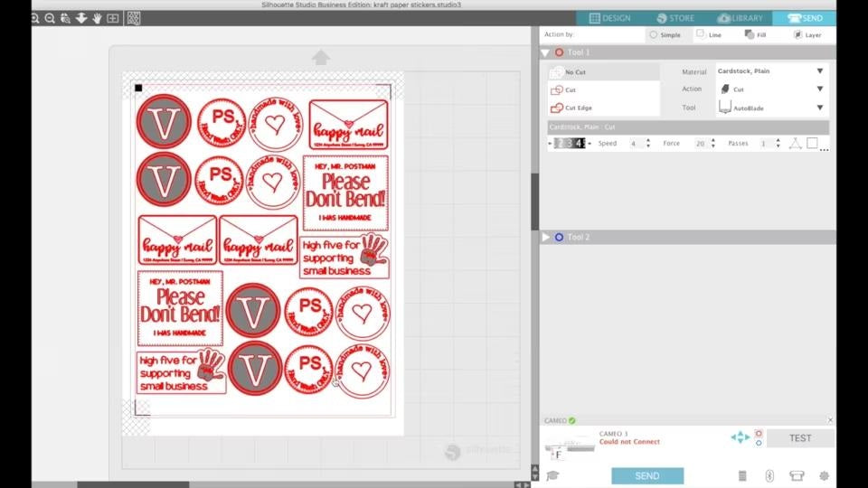This screenshot has height=488, width=868.
Task: Switch to the DESIGN tab
Action: point(609,18)
